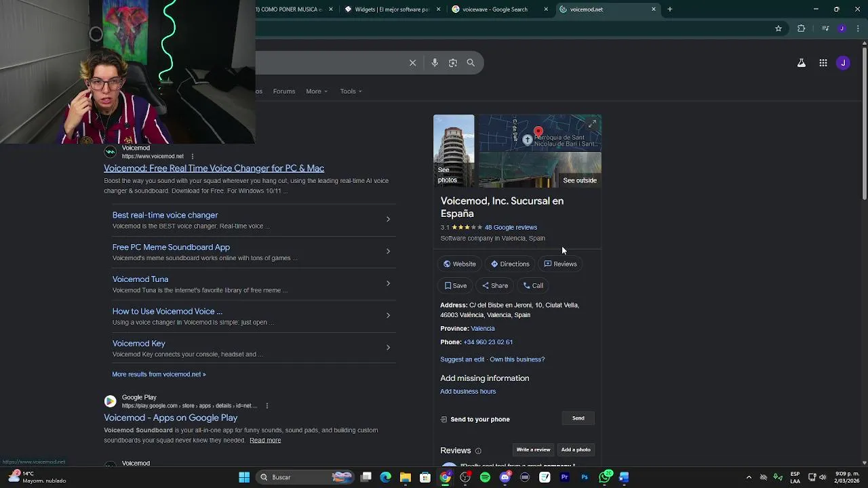Clear the Google search box with X
The width and height of the screenshot is (868, 488).
click(412, 62)
